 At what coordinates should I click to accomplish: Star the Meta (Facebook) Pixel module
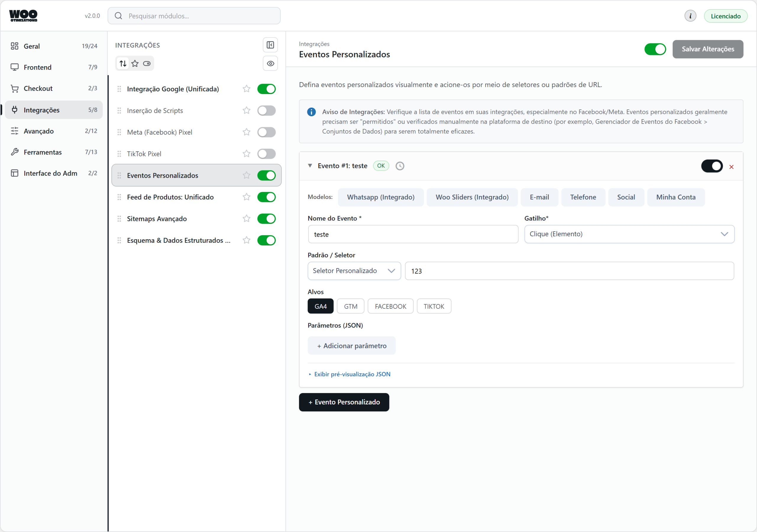click(x=246, y=132)
